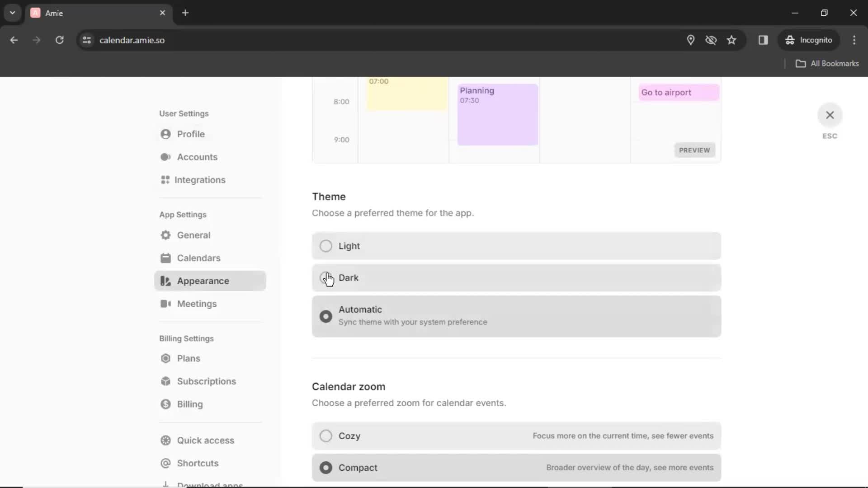Viewport: 868px width, 488px height.
Task: Navigate to Calendars settings
Action: click(x=198, y=258)
